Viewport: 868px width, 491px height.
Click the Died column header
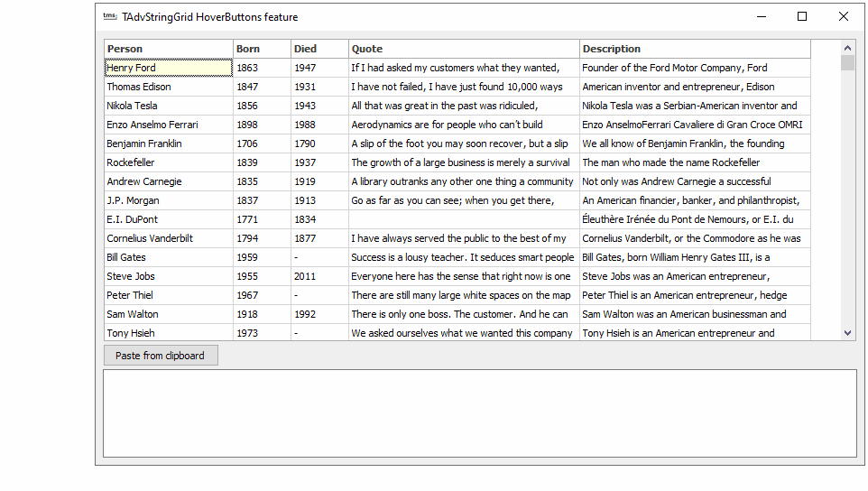pos(319,49)
